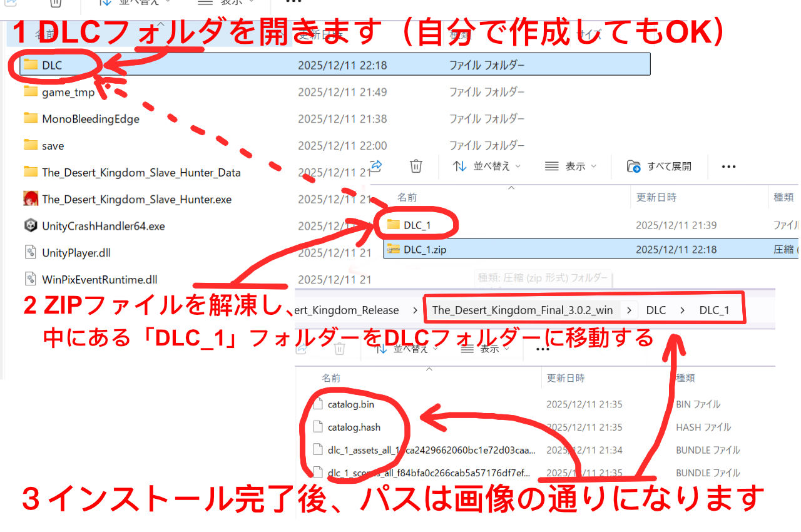This screenshot has width=801, height=532.
Task: Click the trash delete icon in the toolbar
Action: click(416, 166)
